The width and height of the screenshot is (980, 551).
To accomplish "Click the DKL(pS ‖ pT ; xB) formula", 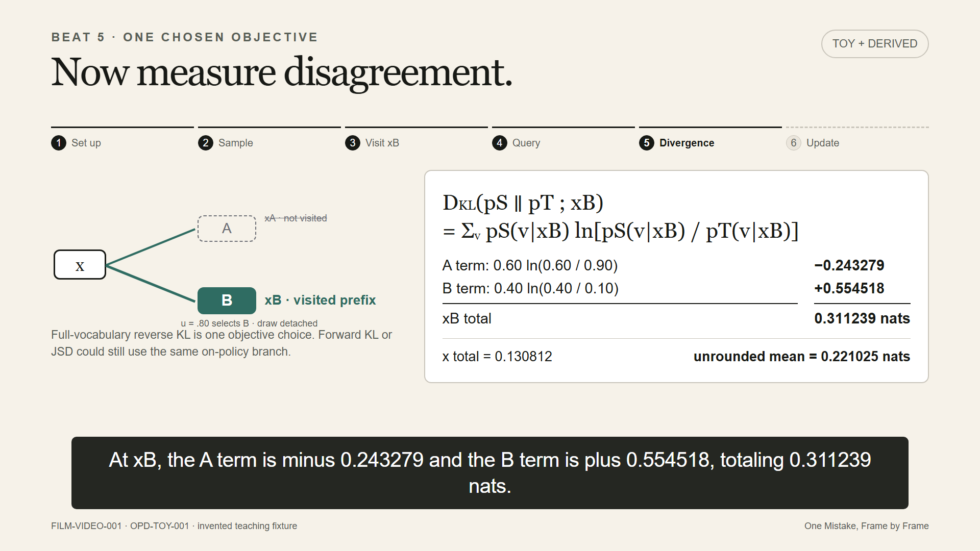I will 523,203.
